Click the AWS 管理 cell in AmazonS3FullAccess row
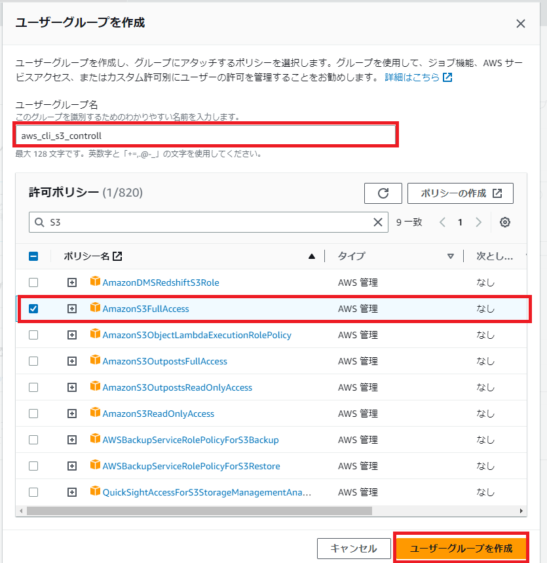 [x=358, y=309]
